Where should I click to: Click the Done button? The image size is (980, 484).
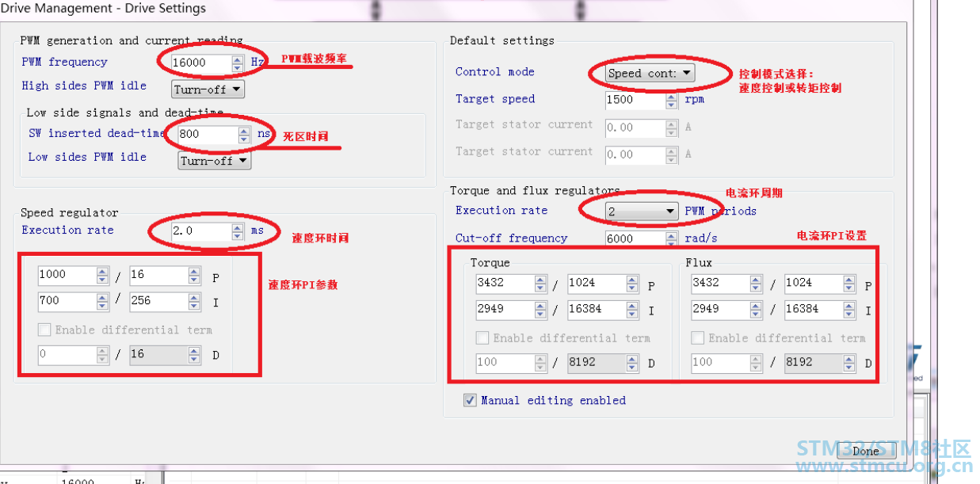click(x=865, y=451)
